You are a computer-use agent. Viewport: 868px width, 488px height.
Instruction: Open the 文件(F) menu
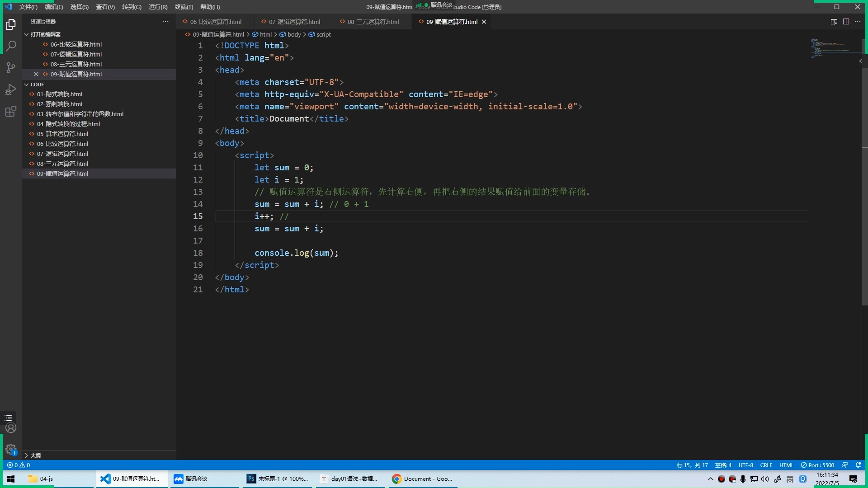(28, 7)
